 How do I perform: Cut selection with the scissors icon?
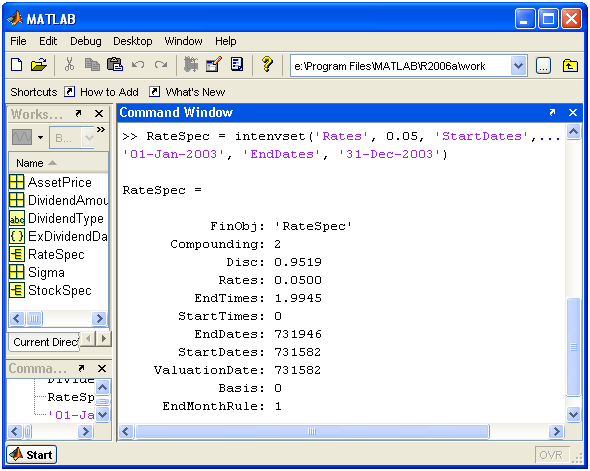click(x=69, y=65)
